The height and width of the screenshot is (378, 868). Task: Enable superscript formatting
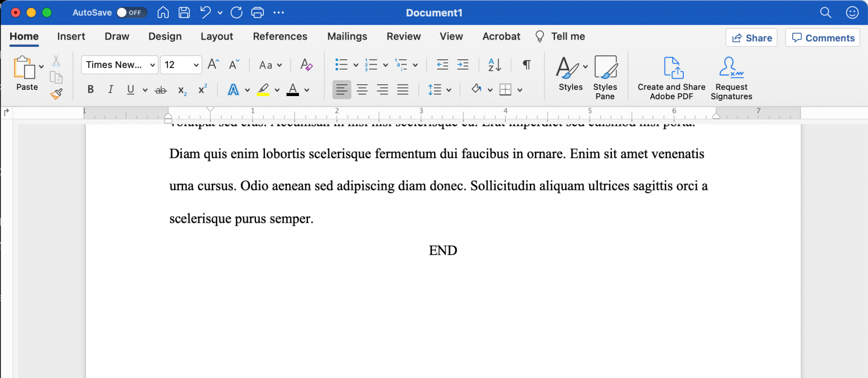[202, 89]
